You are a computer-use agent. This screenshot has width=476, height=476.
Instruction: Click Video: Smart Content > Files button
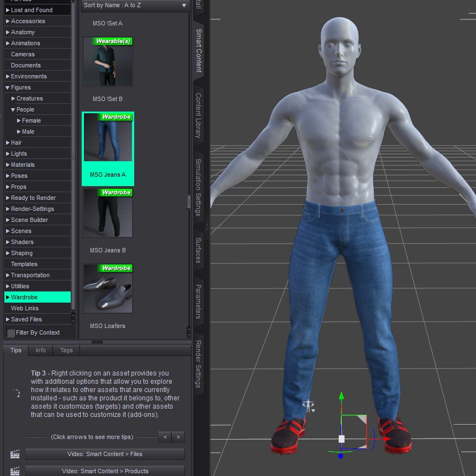click(x=105, y=454)
